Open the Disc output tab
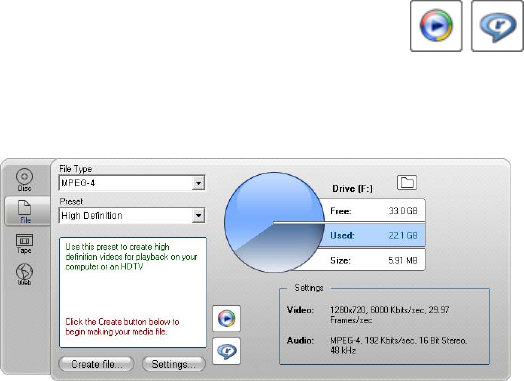The height and width of the screenshot is (381, 524). (24, 180)
